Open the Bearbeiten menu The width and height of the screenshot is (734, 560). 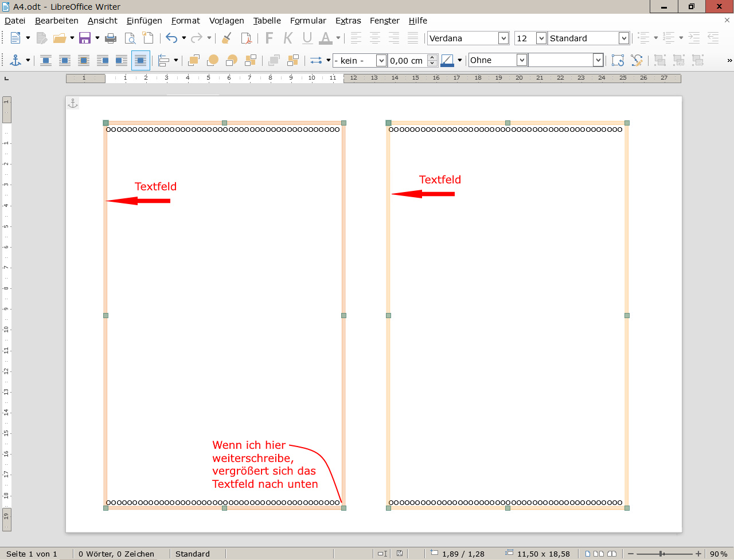(57, 21)
